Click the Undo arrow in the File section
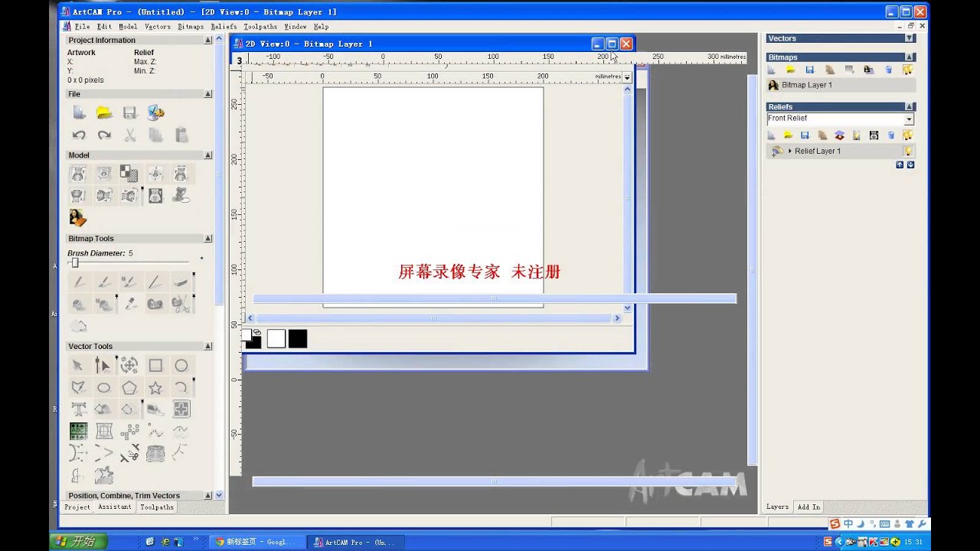This screenshot has height=551, width=980. 79,135
